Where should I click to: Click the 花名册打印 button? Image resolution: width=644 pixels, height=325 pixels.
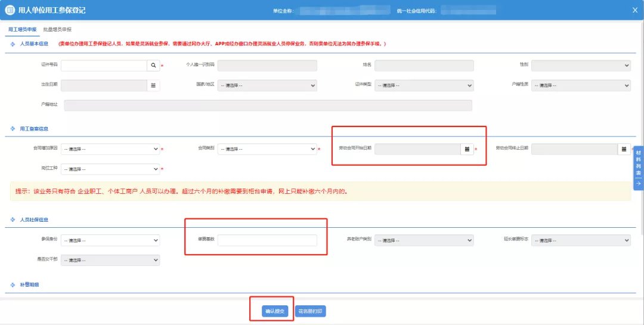coord(311,311)
